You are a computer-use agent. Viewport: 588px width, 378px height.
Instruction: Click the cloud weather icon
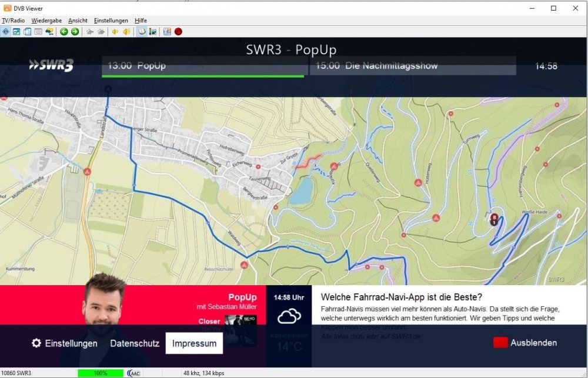point(289,316)
